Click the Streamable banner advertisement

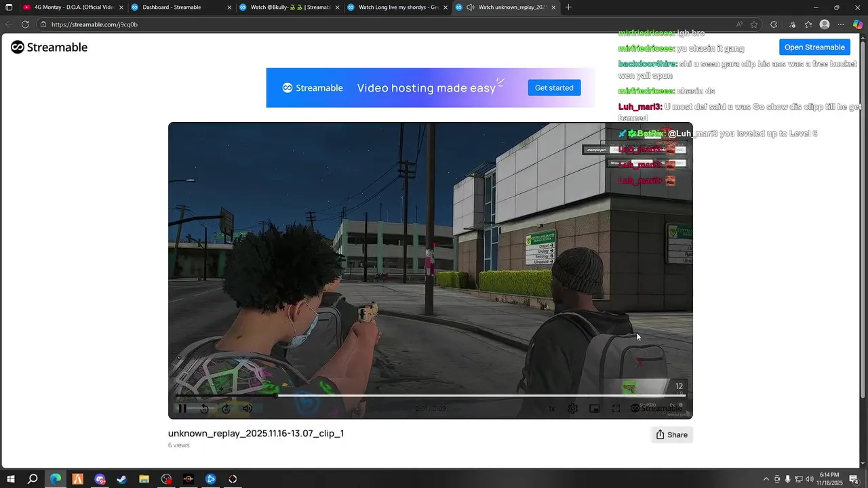coord(431,87)
